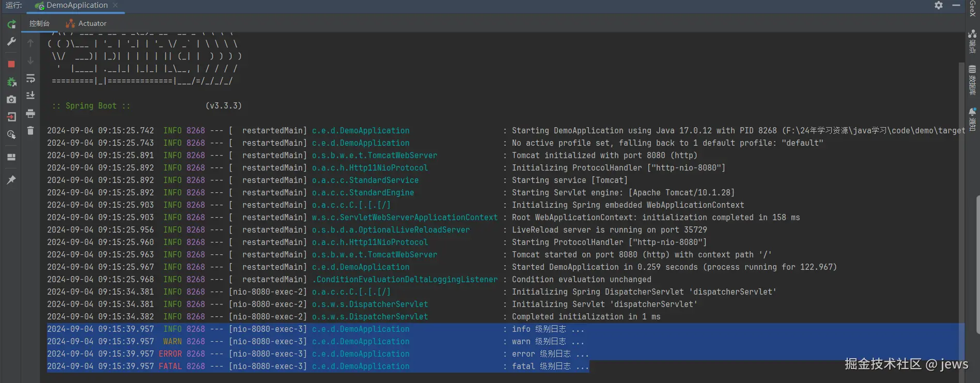
Task: Click the Spring Boot (v3.3.3) version text
Action: (x=224, y=106)
